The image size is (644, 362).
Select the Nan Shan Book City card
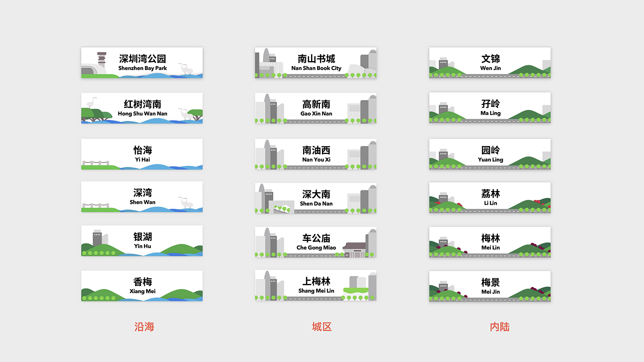316,63
